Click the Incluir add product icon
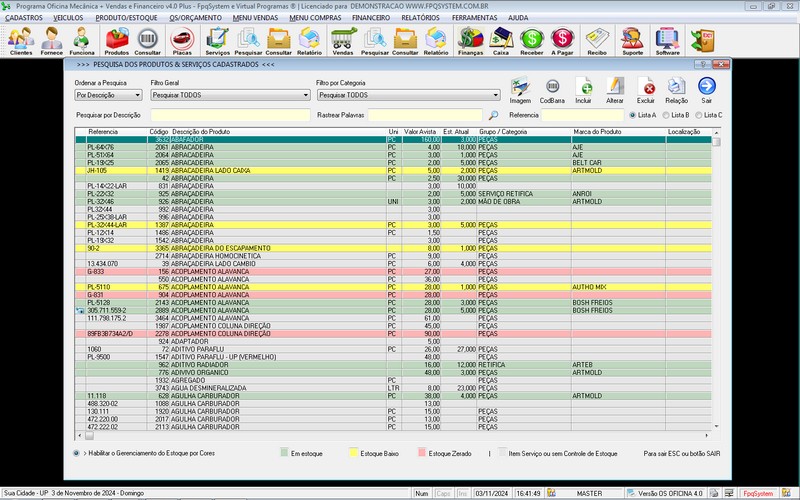 583,88
